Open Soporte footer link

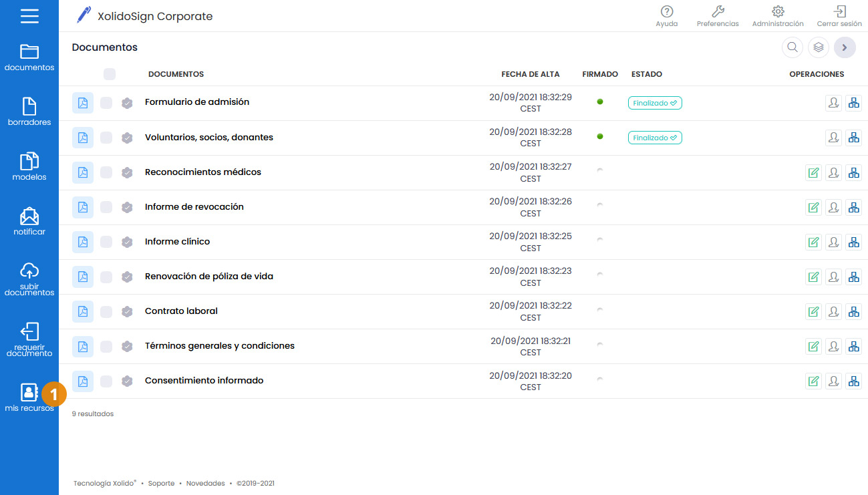tap(161, 484)
